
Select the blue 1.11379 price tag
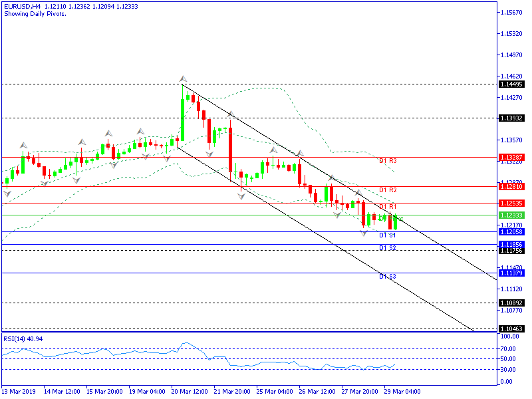point(511,273)
